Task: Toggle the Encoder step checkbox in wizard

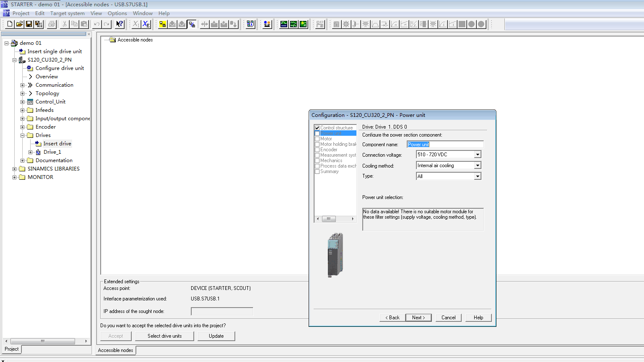Action: coord(317,150)
